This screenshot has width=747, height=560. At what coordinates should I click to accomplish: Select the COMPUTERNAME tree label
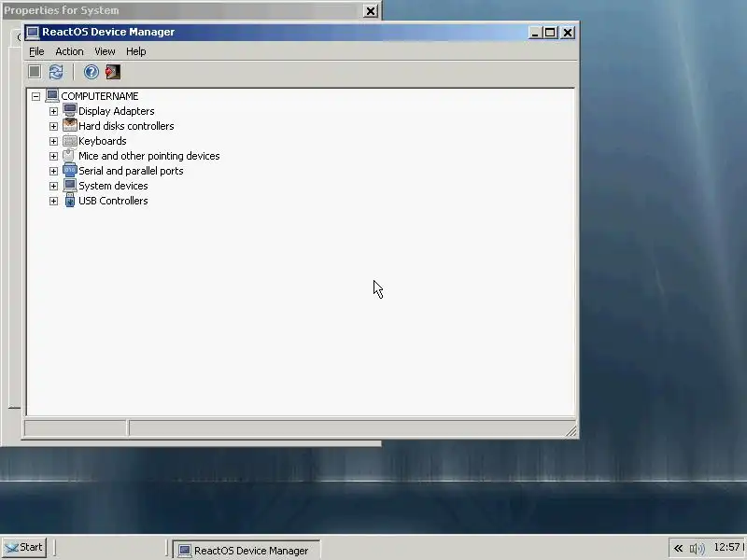pos(100,96)
